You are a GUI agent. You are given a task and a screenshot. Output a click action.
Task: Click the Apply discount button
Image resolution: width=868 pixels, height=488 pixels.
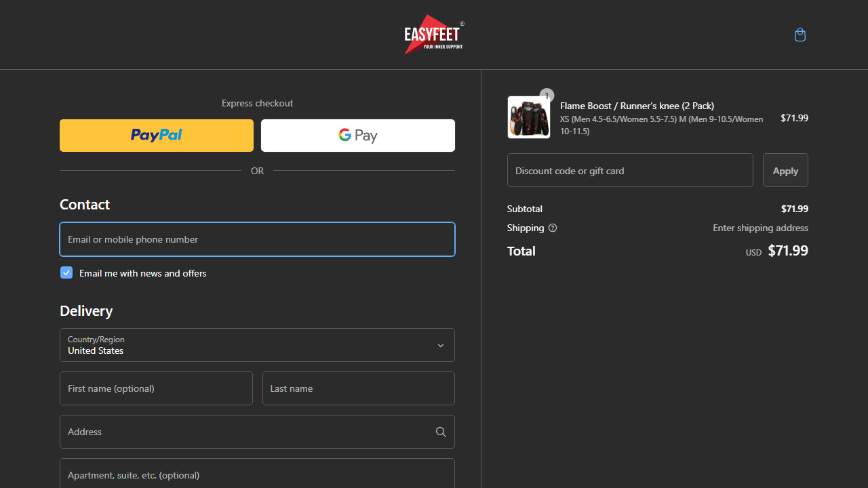785,170
